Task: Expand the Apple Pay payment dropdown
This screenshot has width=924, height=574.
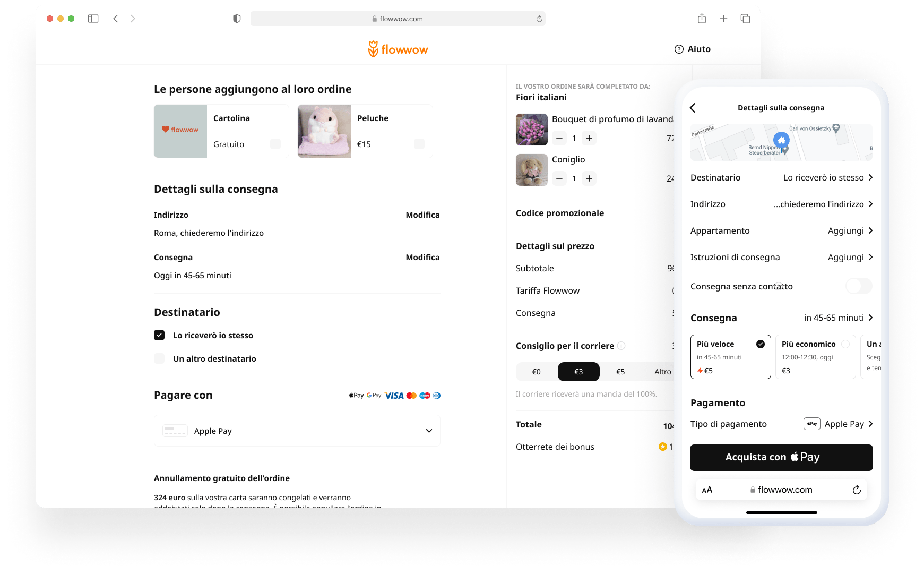Action: coord(297,431)
